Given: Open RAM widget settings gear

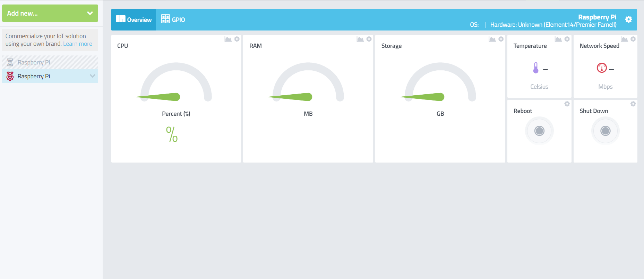Looking at the screenshot, I should pos(369,39).
